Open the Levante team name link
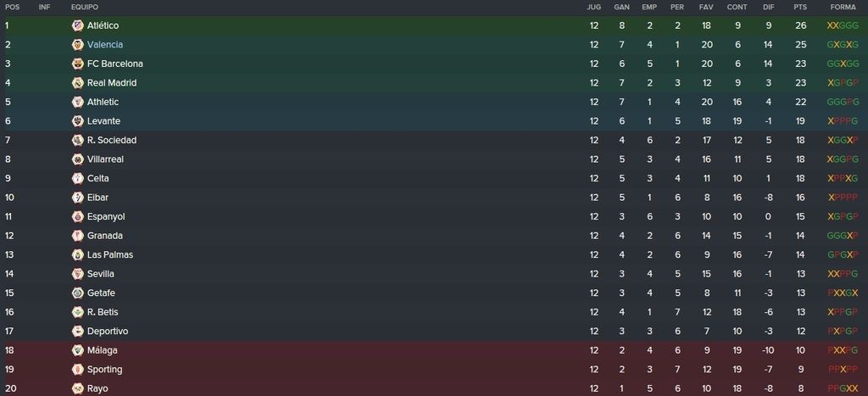The image size is (868, 396). point(103,121)
